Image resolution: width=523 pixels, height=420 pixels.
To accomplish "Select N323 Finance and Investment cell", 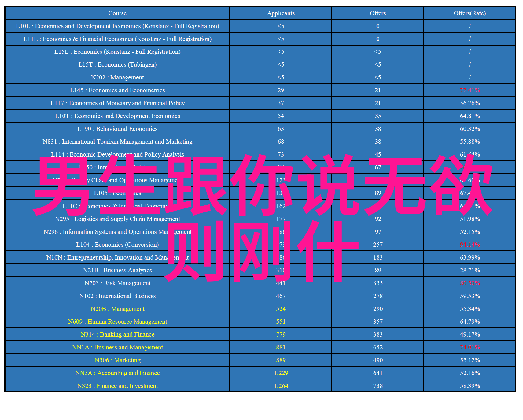I will coord(117,386).
